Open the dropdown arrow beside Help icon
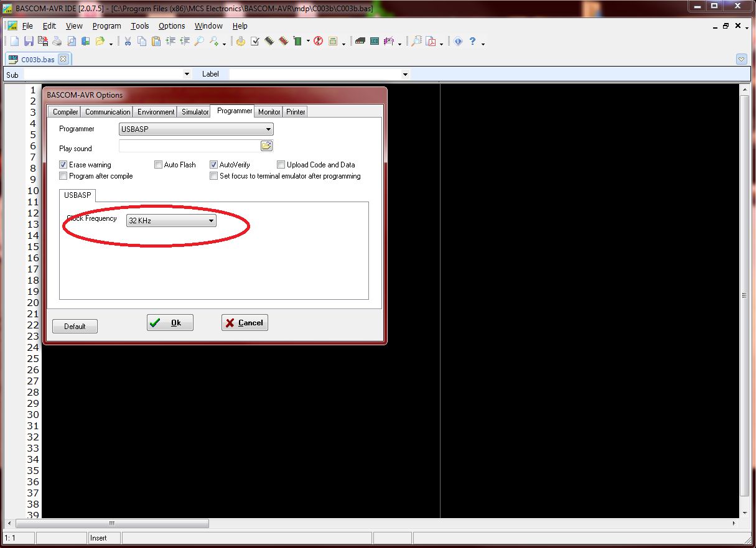This screenshot has width=756, height=548. (x=483, y=43)
